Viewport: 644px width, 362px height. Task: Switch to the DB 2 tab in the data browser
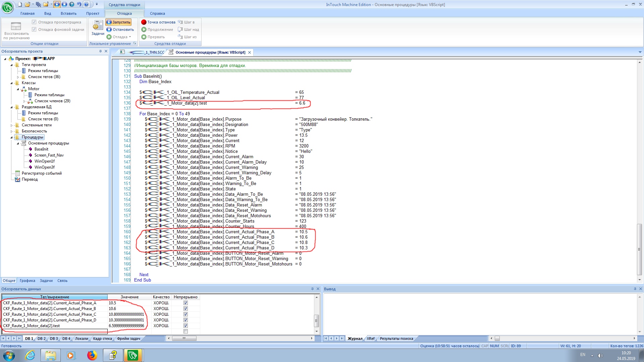point(41,339)
